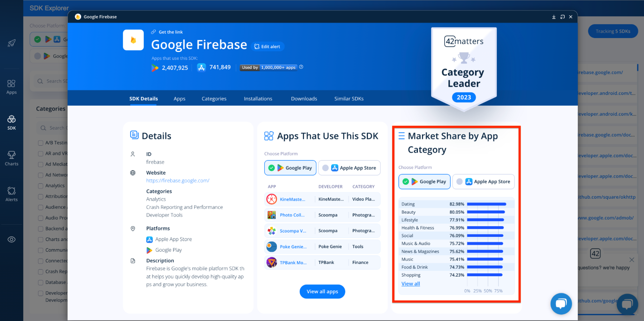
Task: Open the Charts section in left sidebar
Action: [11, 159]
